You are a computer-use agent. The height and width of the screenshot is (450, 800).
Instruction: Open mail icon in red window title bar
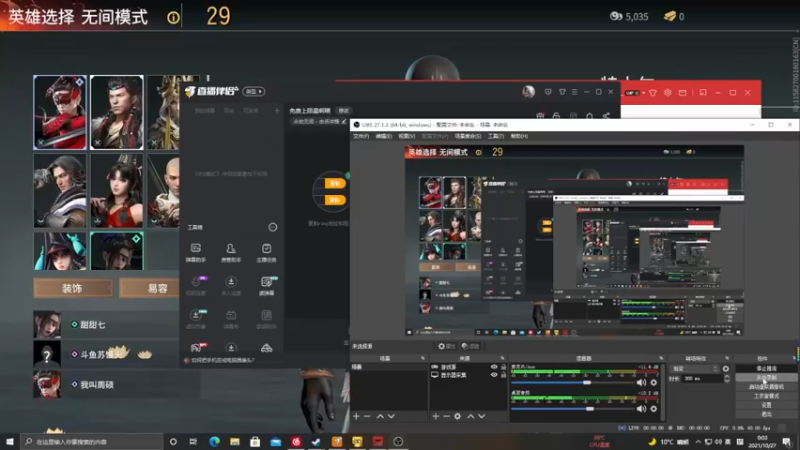[683, 93]
